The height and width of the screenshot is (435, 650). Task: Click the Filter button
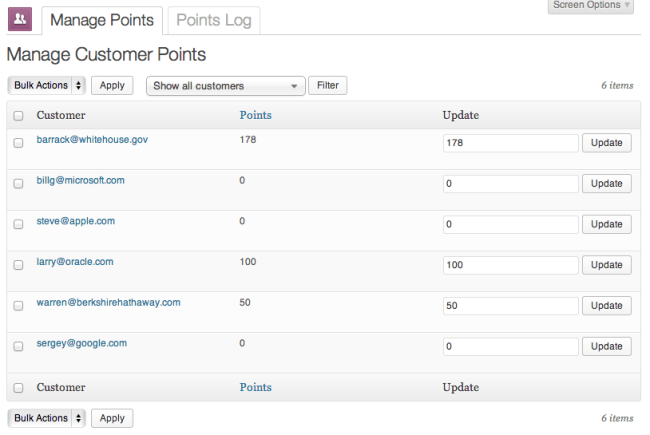pos(327,86)
